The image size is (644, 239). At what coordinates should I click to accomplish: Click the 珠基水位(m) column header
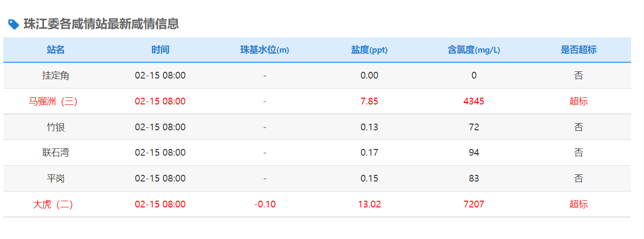(264, 50)
